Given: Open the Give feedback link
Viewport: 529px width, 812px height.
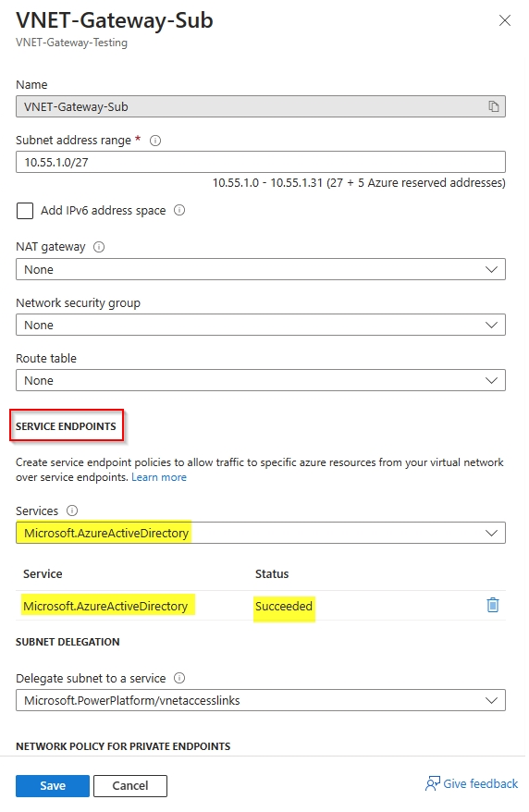Looking at the screenshot, I should click(x=472, y=783).
